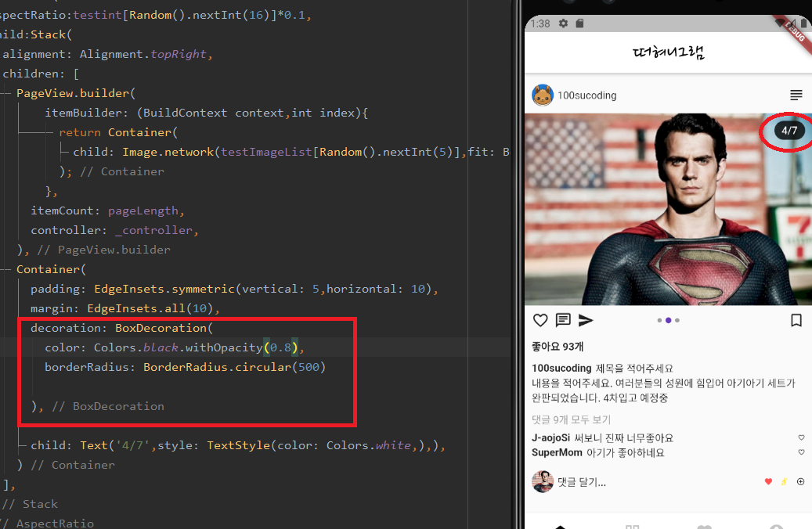This screenshot has height=529, width=812.
Task: Click Image.network in the code
Action: (x=168, y=152)
